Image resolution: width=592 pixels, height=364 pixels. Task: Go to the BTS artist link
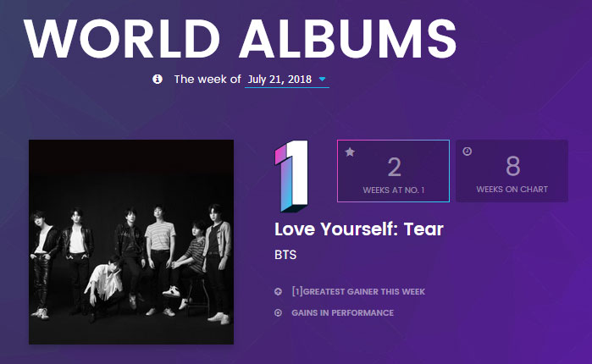click(287, 255)
